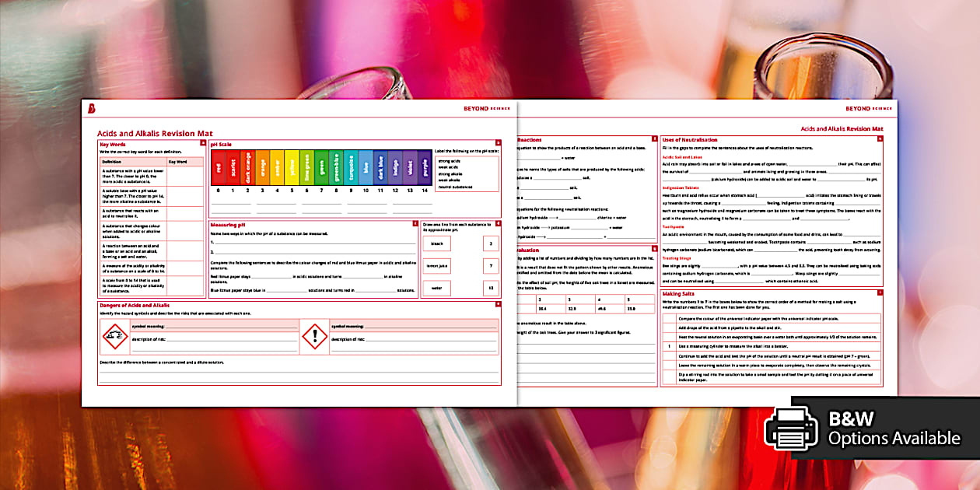The width and height of the screenshot is (980, 490).
Task: Click the printer icon in the B&W banner
Action: (793, 428)
